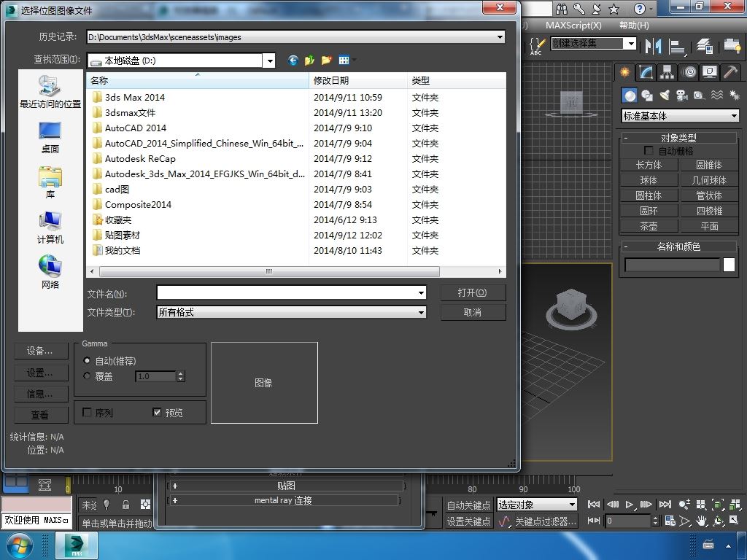Go to 网络 in places bar
The width and height of the screenshot is (747, 560).
point(50,273)
